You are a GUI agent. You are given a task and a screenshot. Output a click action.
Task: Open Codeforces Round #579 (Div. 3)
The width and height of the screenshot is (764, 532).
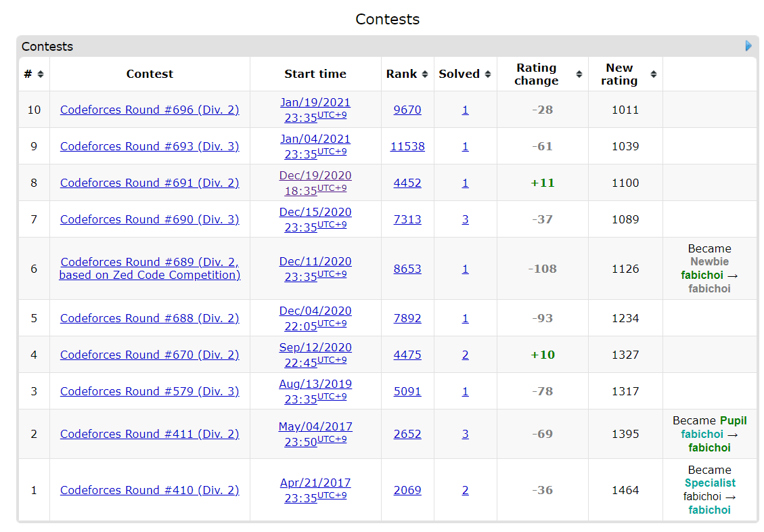coord(150,391)
